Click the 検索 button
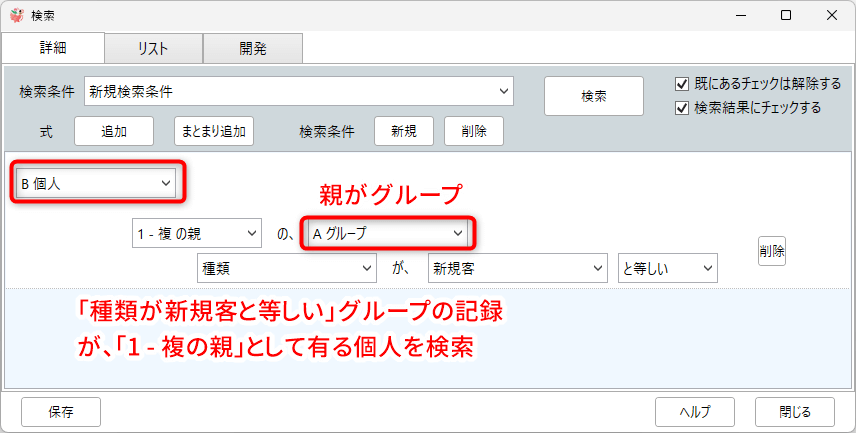 click(593, 96)
